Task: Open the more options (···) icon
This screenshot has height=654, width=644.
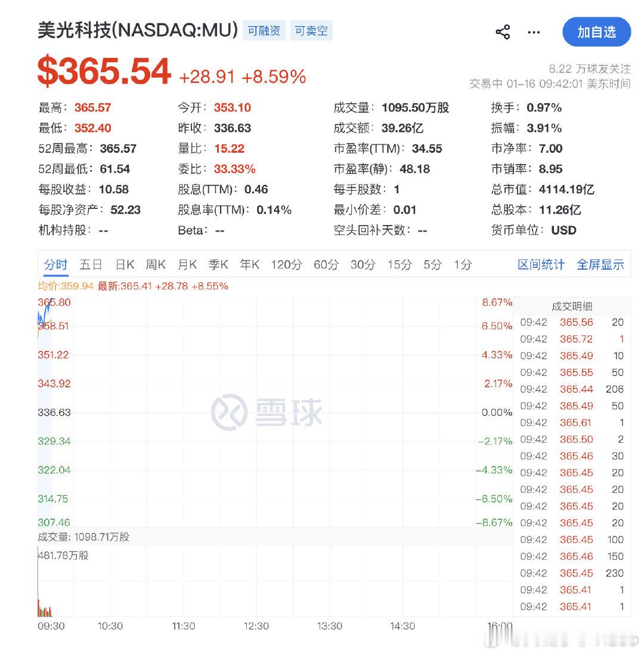Action: tap(534, 33)
